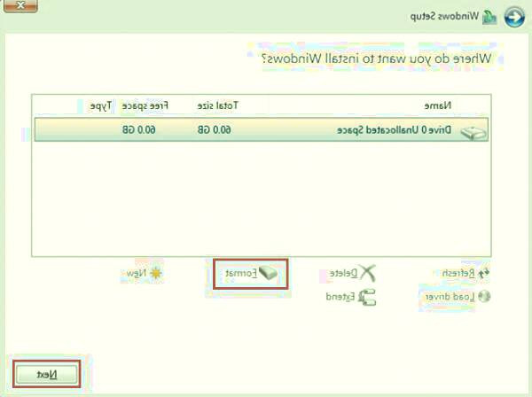Viewport: 532px width, 397px height.
Task: Click the back arrow in the title bar
Action: tap(513, 17)
